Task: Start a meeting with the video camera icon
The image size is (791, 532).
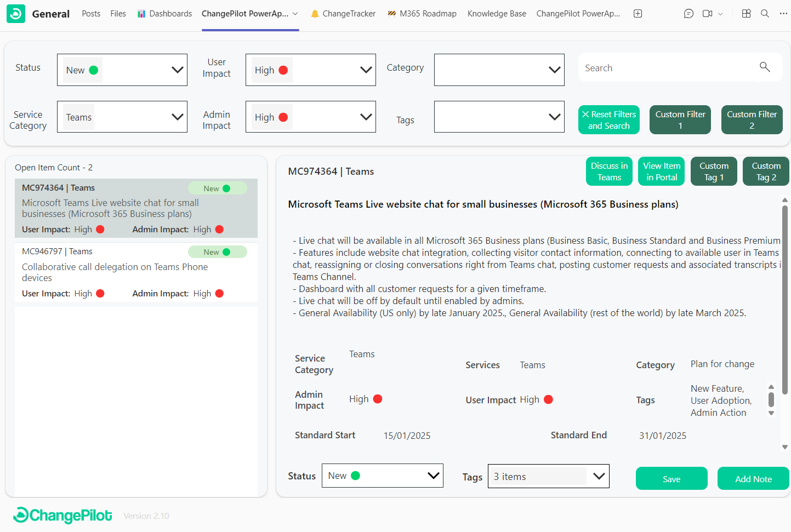Action: [x=707, y=14]
